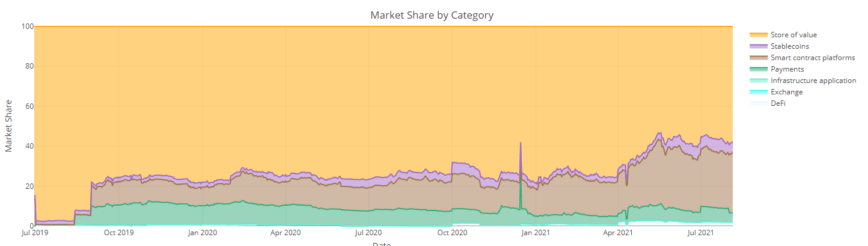868x246 pixels.
Task: Click the Jul 2019 x-axis label
Action: [x=35, y=232]
